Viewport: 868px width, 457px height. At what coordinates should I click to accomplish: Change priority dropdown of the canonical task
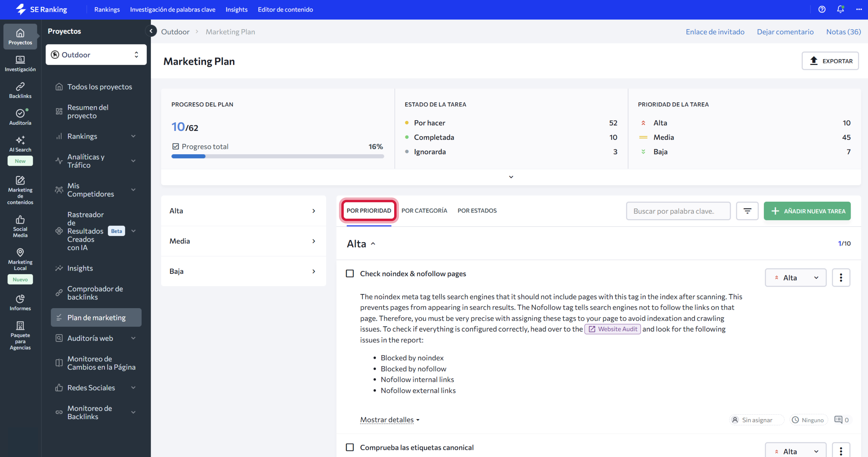tap(795, 451)
